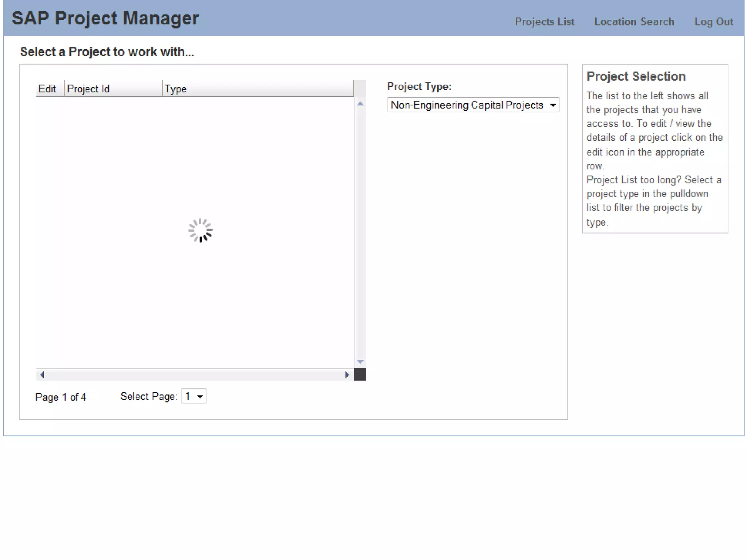Click the SAP Project Manager title
Screen dimensions: 747x560
pyautogui.click(x=105, y=18)
